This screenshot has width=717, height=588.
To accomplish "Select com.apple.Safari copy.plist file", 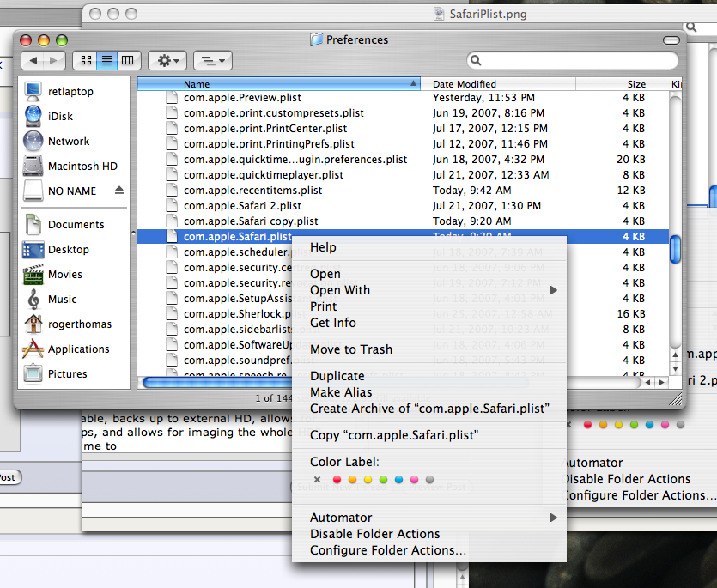I will point(251,221).
